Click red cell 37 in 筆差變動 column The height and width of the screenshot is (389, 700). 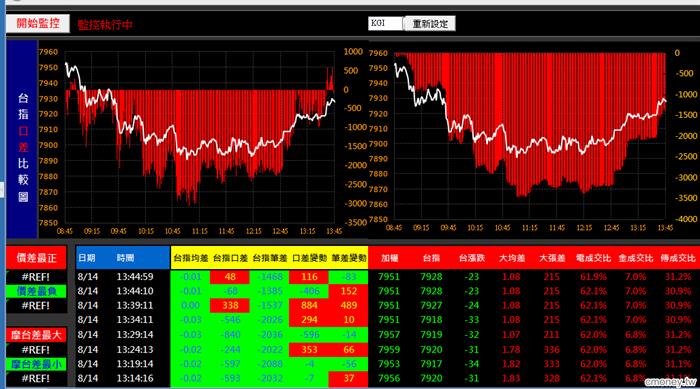[349, 378]
